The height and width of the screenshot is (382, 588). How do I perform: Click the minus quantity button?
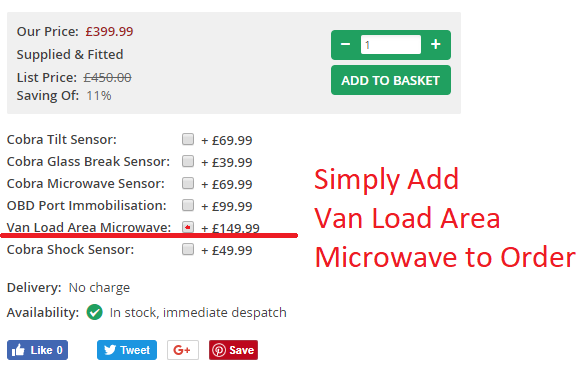point(345,45)
